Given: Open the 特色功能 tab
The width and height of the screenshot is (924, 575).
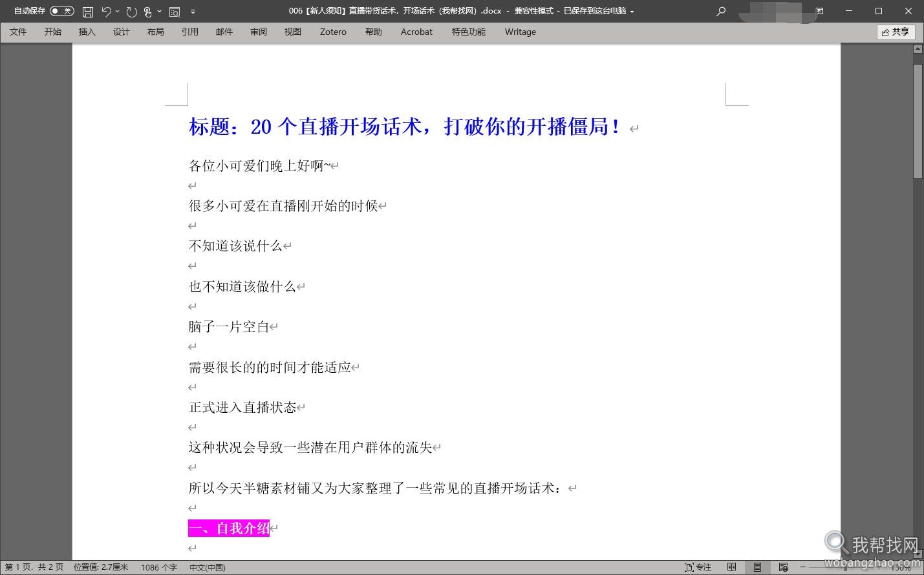Looking at the screenshot, I should pos(469,32).
